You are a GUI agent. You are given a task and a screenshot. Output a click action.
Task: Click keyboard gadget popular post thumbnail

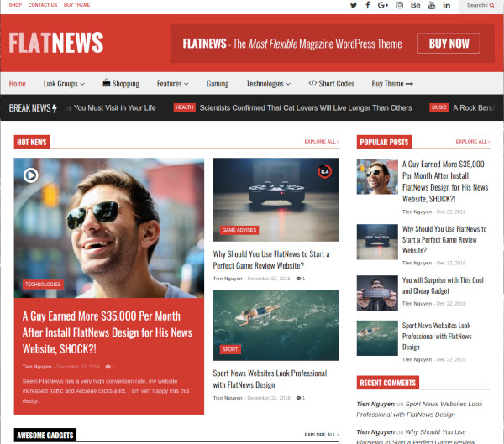point(377,293)
